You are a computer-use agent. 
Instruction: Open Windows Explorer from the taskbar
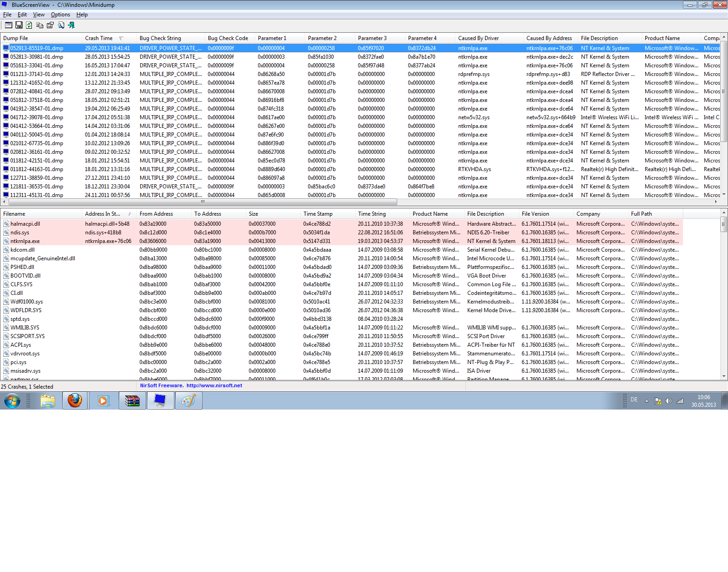click(47, 401)
